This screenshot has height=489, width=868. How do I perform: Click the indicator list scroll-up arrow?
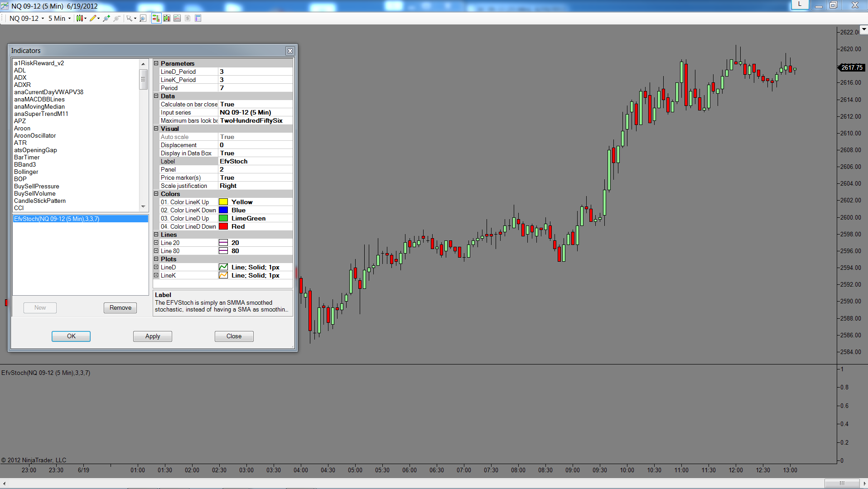tap(143, 64)
